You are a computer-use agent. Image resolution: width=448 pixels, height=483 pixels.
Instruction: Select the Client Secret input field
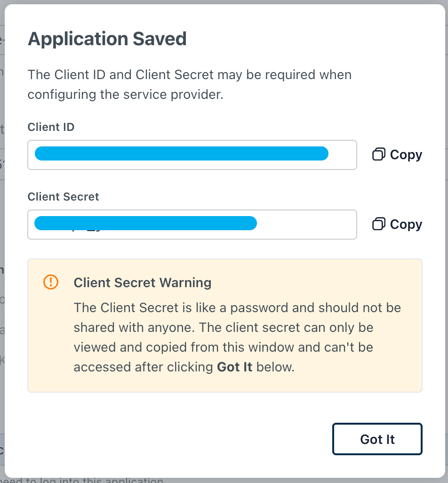192,225
